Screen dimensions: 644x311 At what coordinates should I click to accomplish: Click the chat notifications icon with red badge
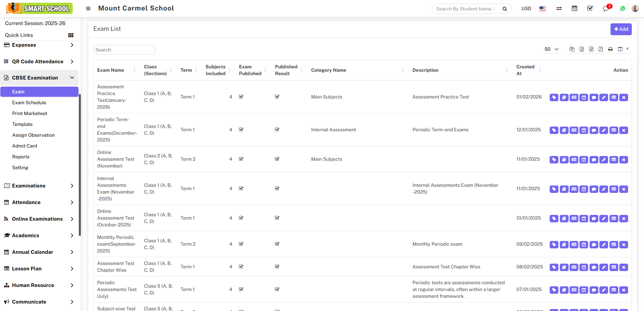point(606,8)
